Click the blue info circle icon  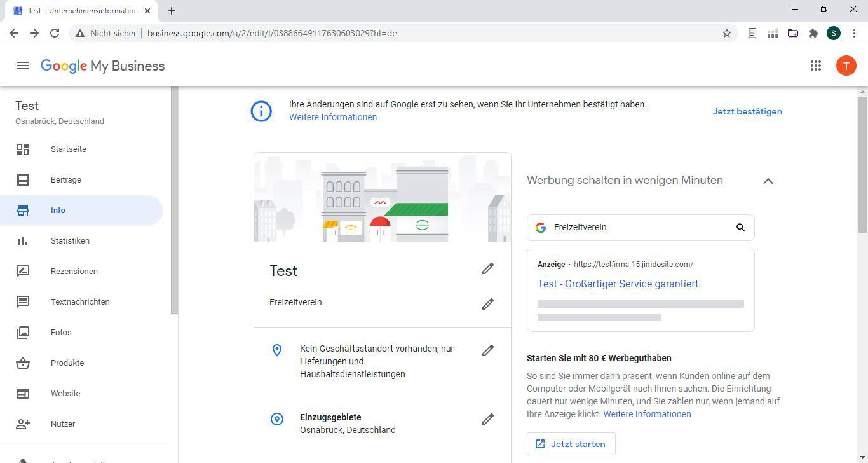(x=261, y=111)
